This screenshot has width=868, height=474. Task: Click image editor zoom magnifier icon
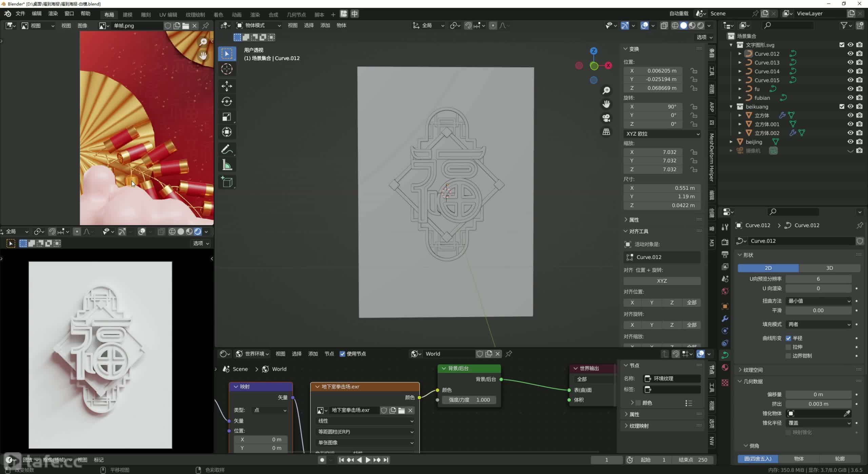tap(203, 42)
